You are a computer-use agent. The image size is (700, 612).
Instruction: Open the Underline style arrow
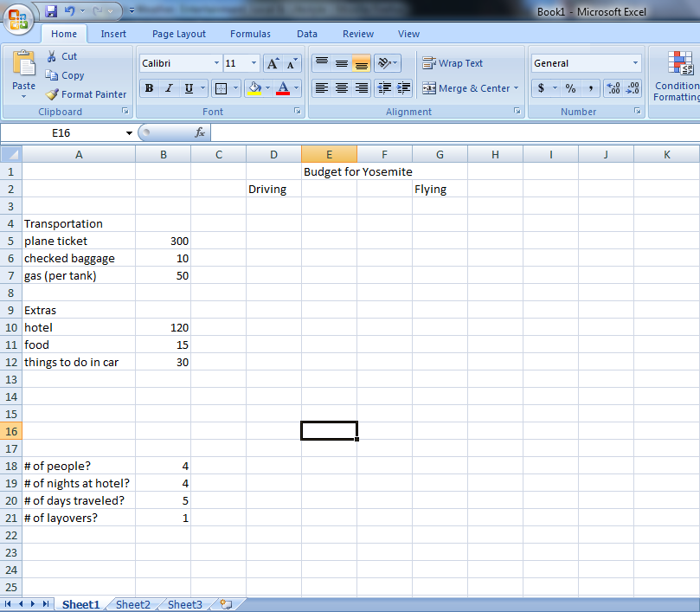tap(202, 88)
